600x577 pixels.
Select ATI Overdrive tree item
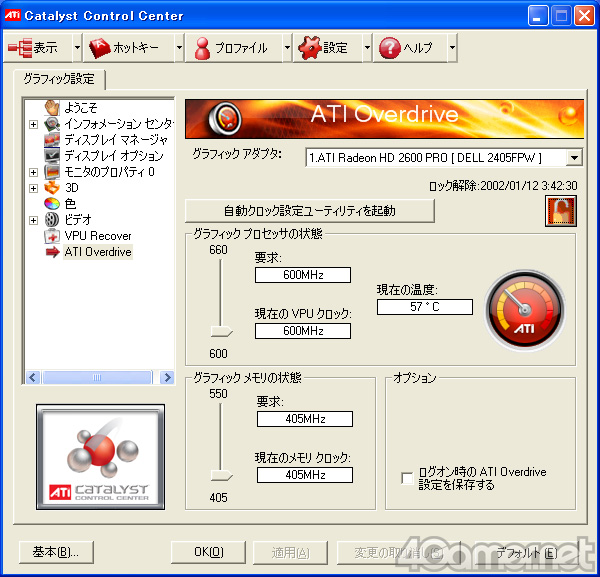click(x=98, y=252)
